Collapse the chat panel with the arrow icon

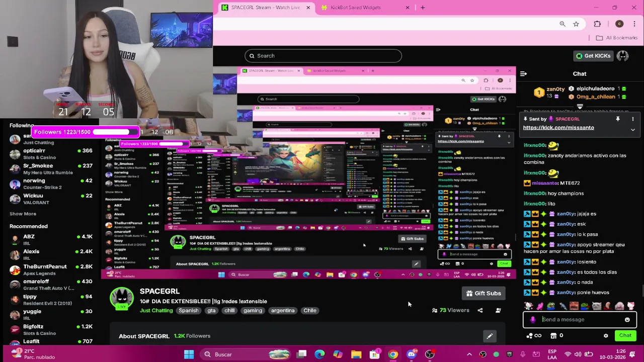coord(523,74)
